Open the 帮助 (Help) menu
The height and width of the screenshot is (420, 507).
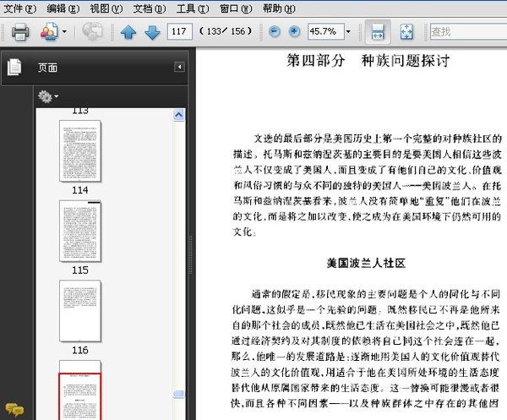279,8
